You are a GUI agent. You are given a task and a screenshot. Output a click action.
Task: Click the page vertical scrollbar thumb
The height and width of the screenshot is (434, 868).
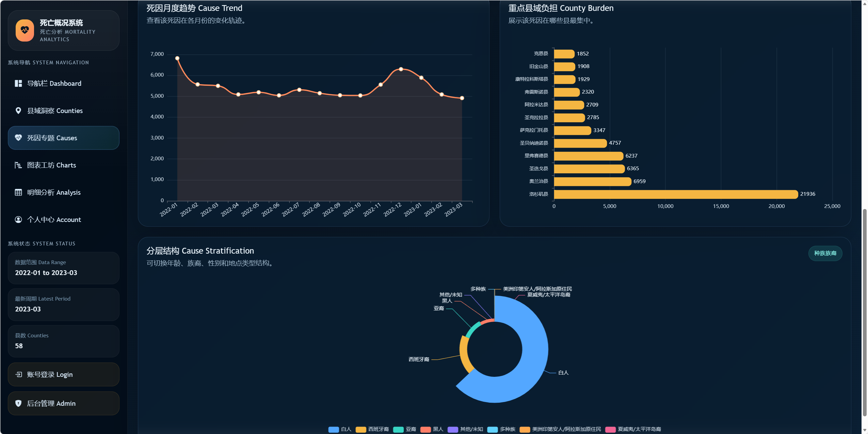865,312
